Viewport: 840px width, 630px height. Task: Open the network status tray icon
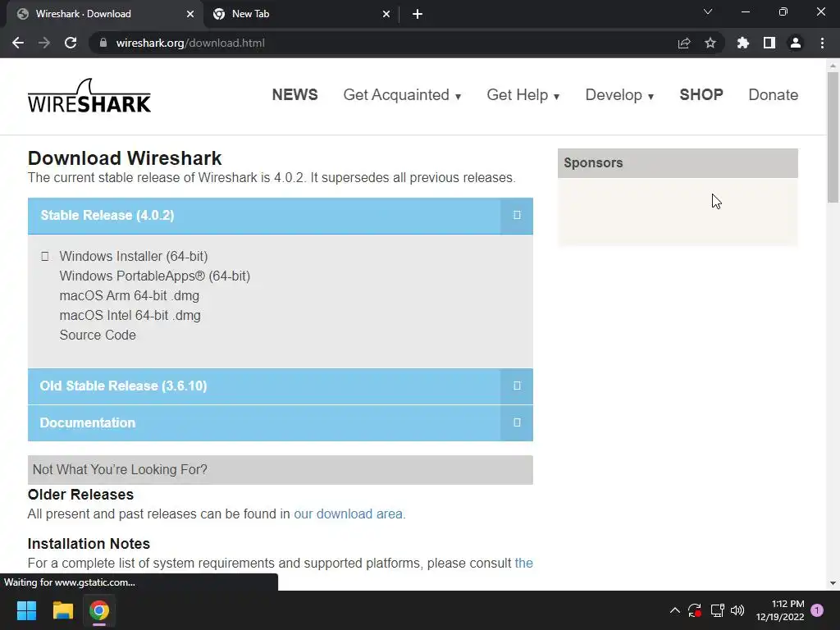[x=717, y=610]
